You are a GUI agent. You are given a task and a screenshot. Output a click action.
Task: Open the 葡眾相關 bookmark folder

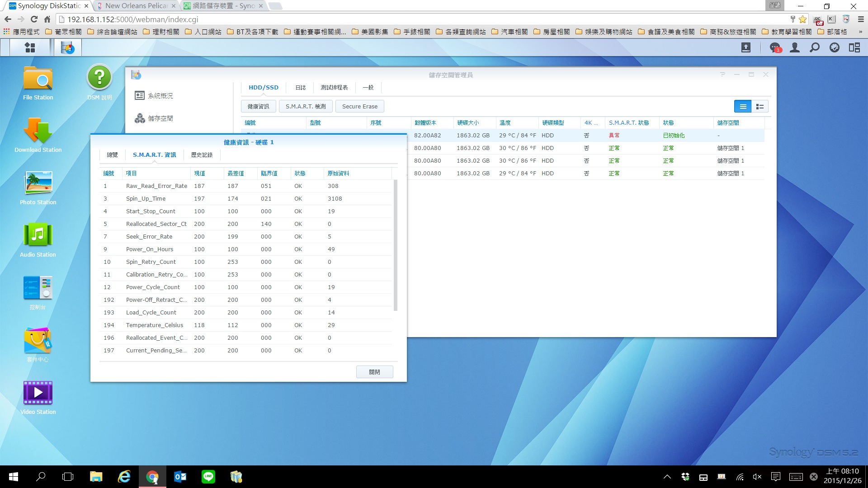(63, 32)
